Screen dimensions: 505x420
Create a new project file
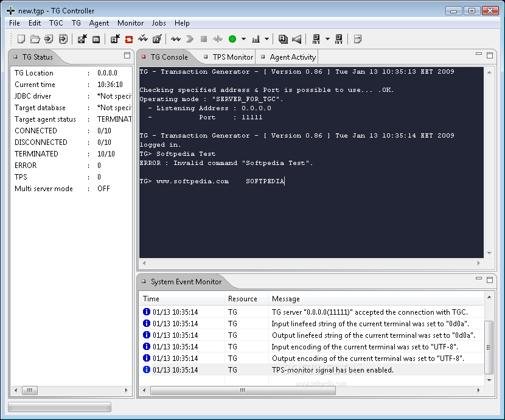tap(21, 40)
